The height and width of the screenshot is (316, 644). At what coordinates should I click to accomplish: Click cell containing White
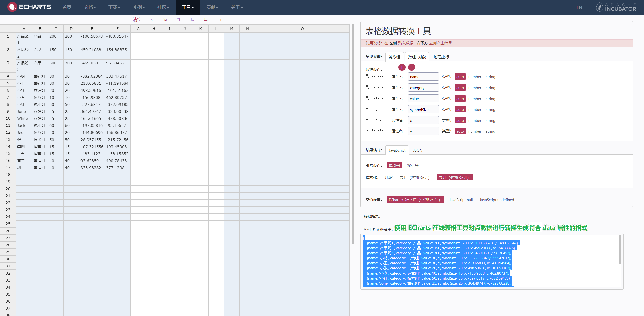pyautogui.click(x=24, y=118)
